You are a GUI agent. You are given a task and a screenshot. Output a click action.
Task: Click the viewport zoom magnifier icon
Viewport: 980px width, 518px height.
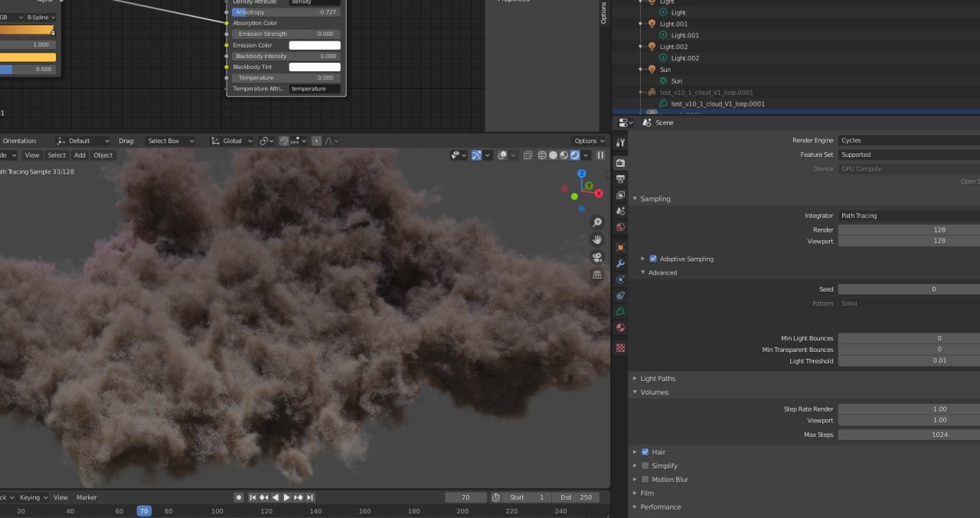pyautogui.click(x=597, y=223)
